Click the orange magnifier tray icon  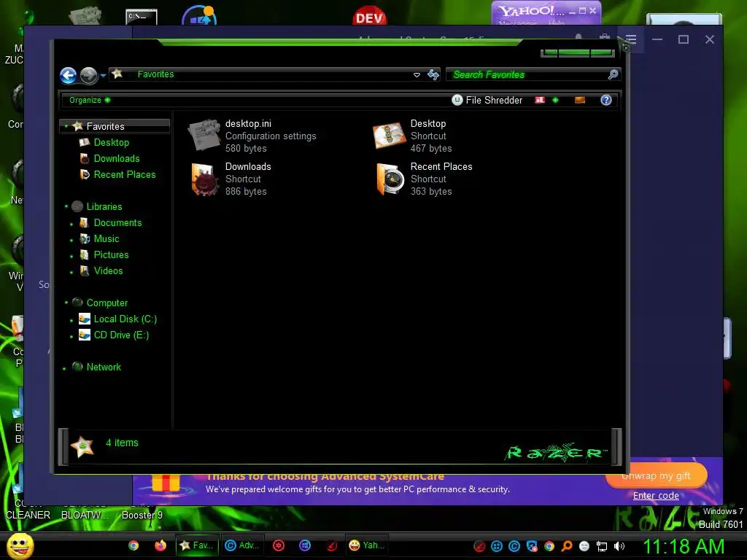(567, 546)
